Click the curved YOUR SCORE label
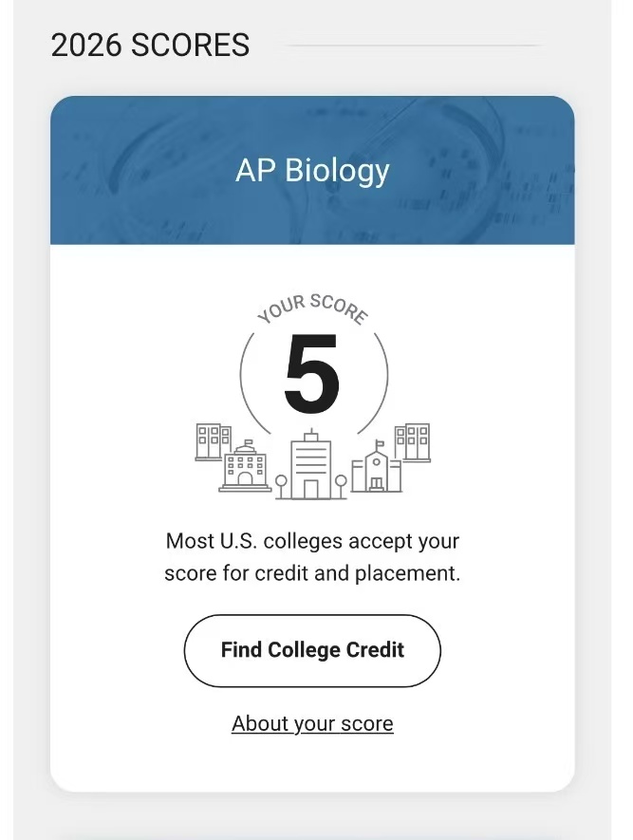Screen dimensions: 633x840 pos(313,308)
